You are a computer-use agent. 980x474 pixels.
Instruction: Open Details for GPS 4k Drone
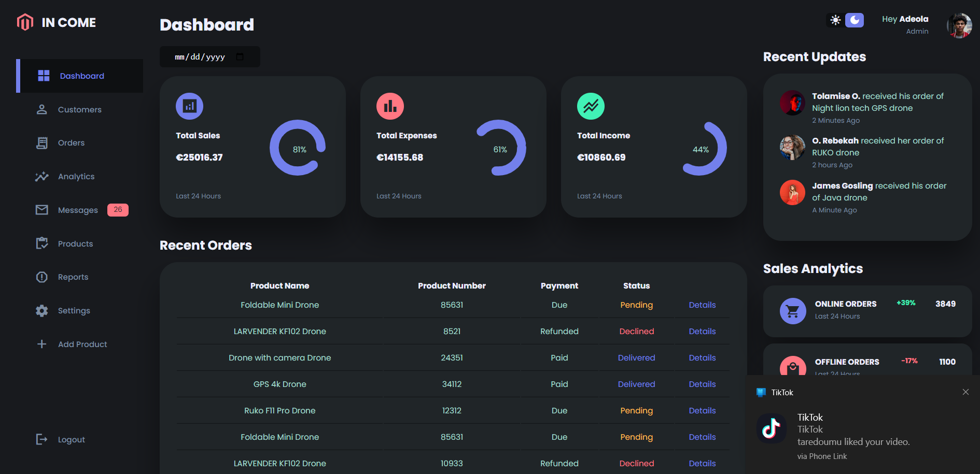(702, 384)
